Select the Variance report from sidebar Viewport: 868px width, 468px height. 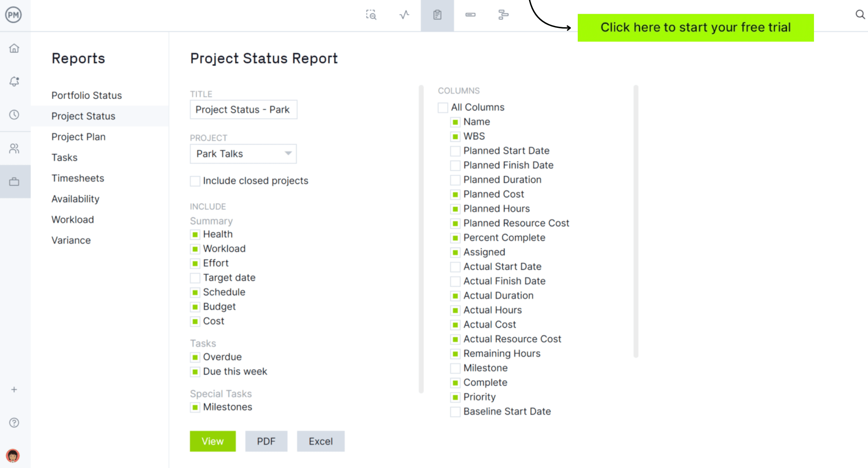pos(71,240)
